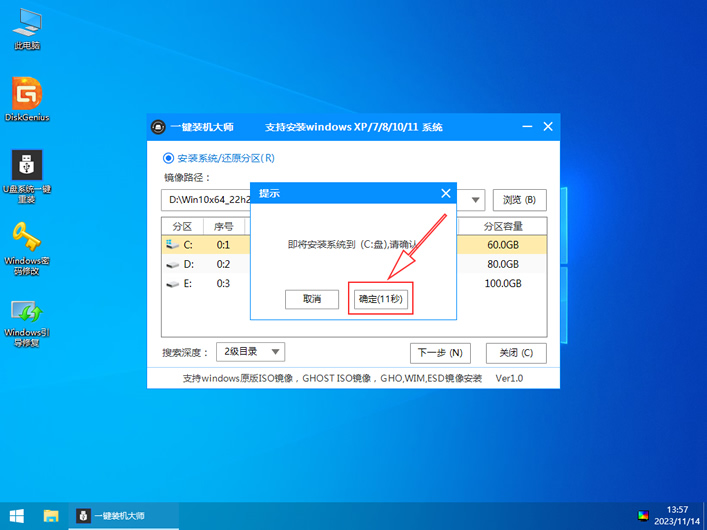Click the E: drive icon in partition list
Image resolution: width=707 pixels, height=530 pixels.
pyautogui.click(x=172, y=284)
